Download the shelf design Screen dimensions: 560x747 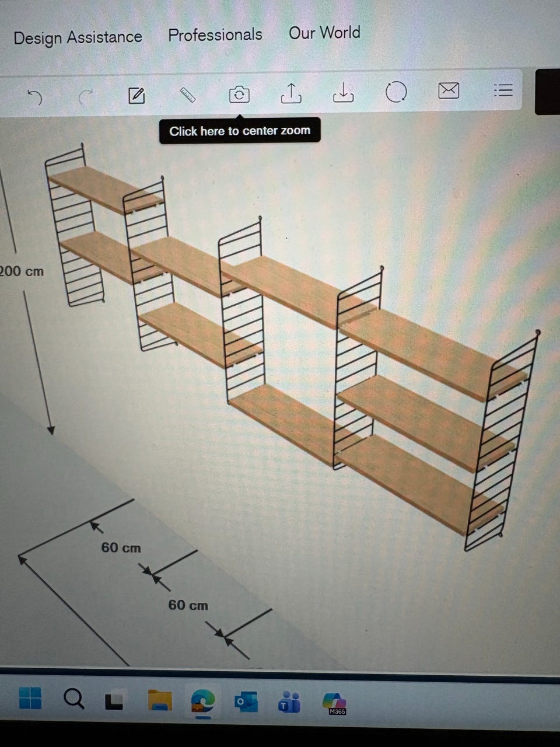pos(344,92)
